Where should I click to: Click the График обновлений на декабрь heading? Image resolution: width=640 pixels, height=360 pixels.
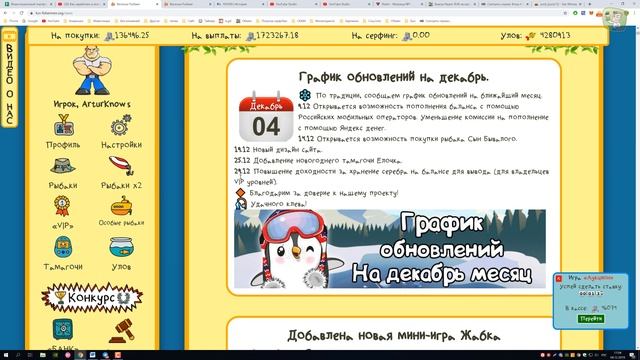[393, 77]
